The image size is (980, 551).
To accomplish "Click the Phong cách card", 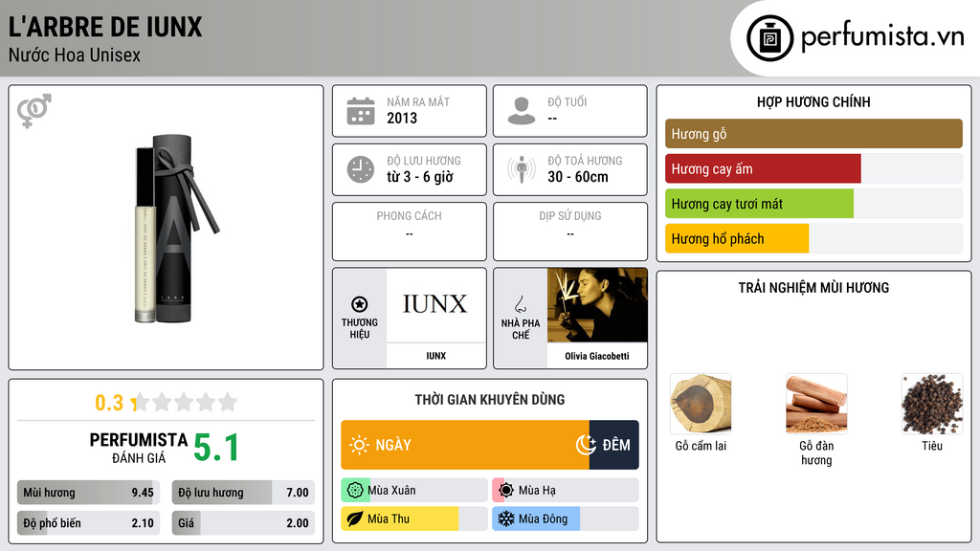I will tap(410, 231).
